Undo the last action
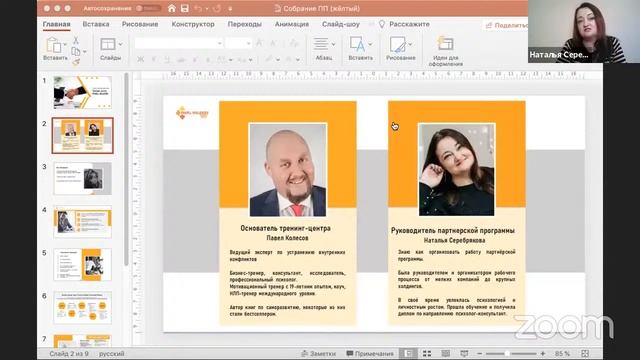Screen dimensions: 640x360 [198, 8]
